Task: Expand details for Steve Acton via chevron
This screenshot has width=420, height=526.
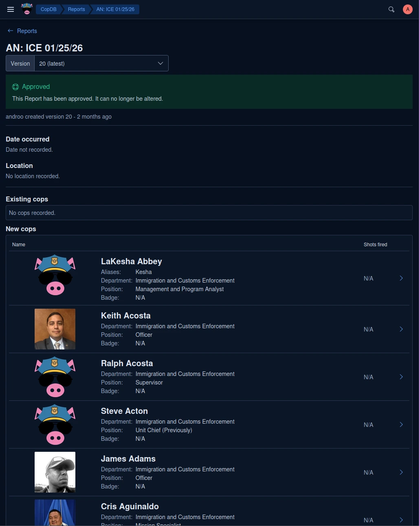Action: 401,424
